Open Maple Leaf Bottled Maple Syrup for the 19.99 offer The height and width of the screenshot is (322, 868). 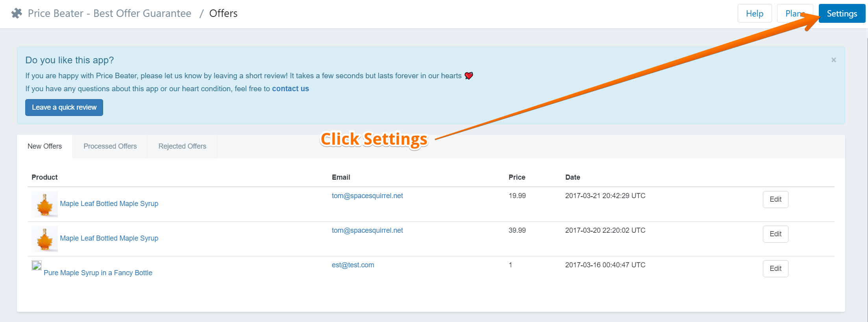coord(109,204)
